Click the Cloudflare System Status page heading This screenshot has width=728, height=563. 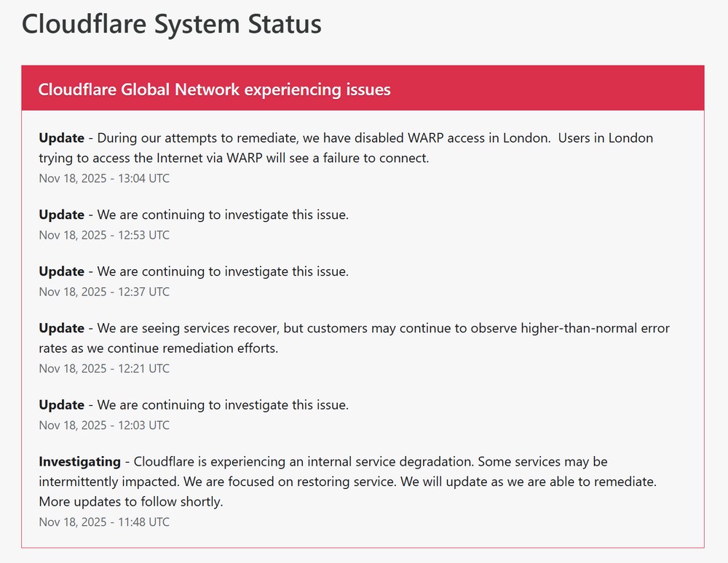tap(172, 24)
